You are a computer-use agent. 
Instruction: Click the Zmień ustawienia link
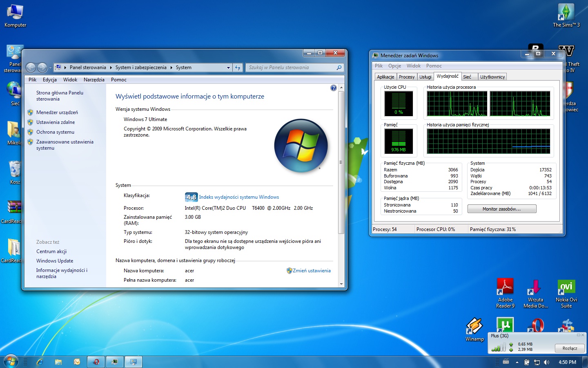[312, 271]
